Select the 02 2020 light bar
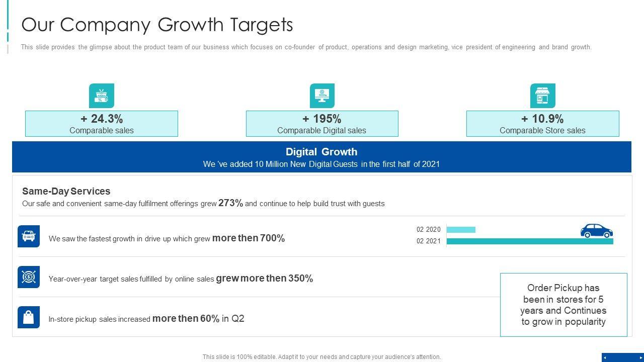Viewport: 644px width, 362px height. click(x=461, y=230)
